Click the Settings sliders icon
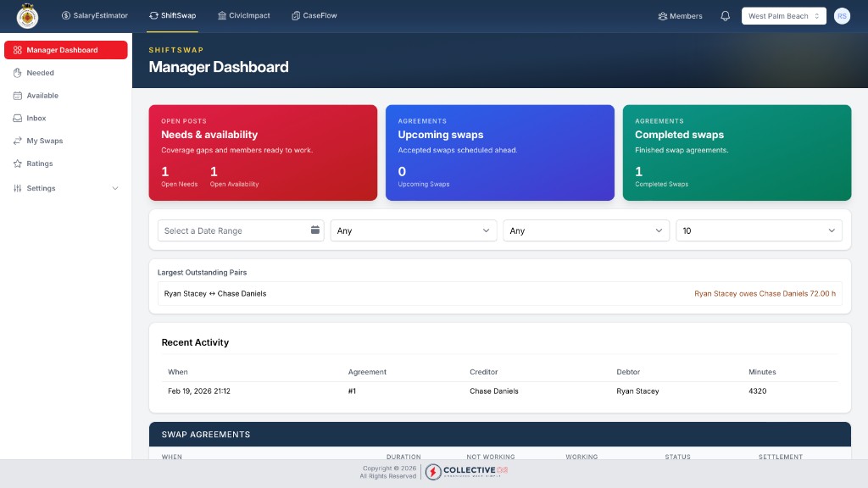This screenshot has height=488, width=868. tap(18, 188)
